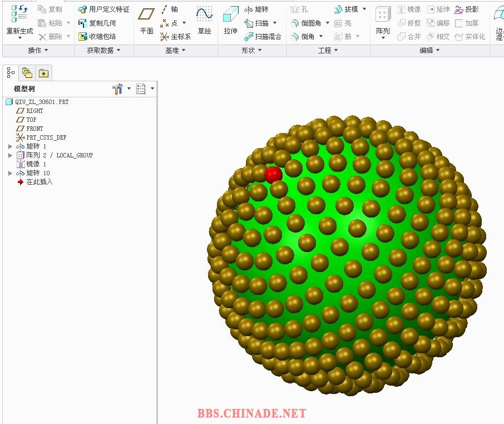Select PRT_CSYS_DEF in the model tree
504x424 pixels.
pyautogui.click(x=41, y=137)
